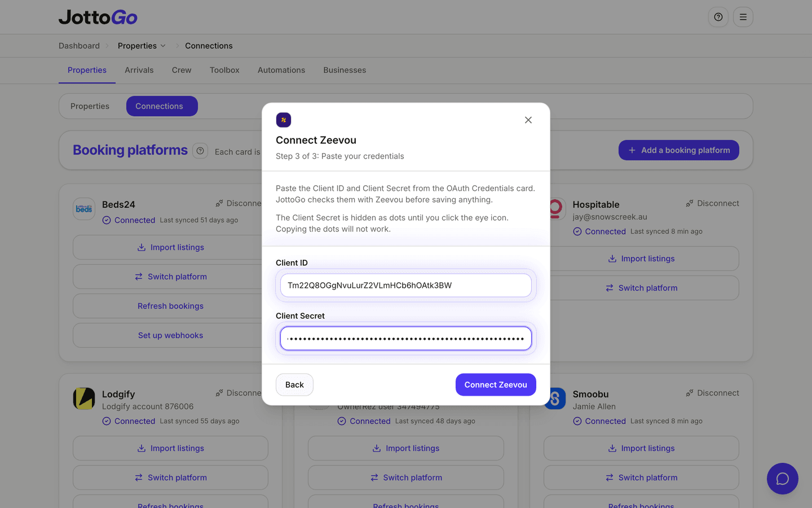Click the Lodgify logo
This screenshot has width=812, height=508.
[84, 398]
